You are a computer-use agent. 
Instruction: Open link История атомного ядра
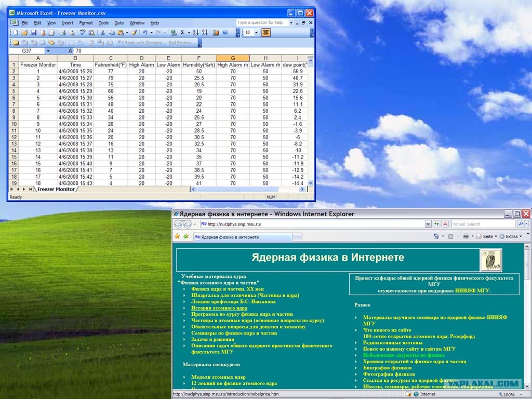219,308
